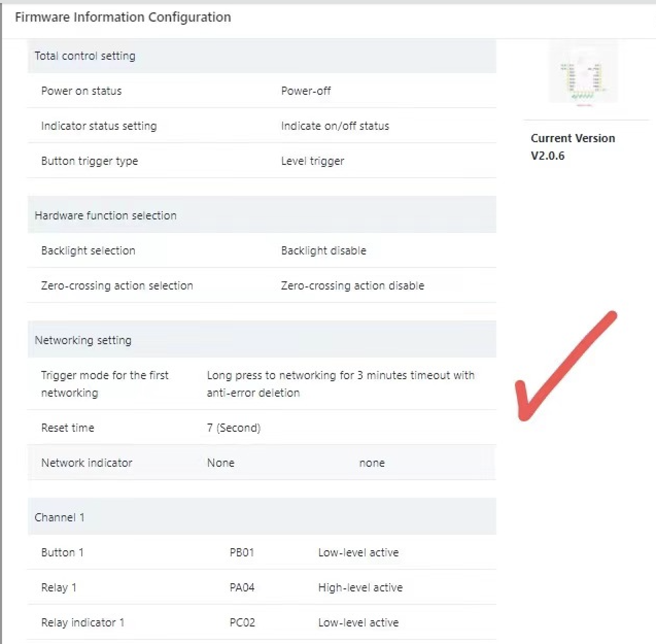656x644 pixels.
Task: Click the Current Version V2.0.6 link
Action: coord(573,147)
